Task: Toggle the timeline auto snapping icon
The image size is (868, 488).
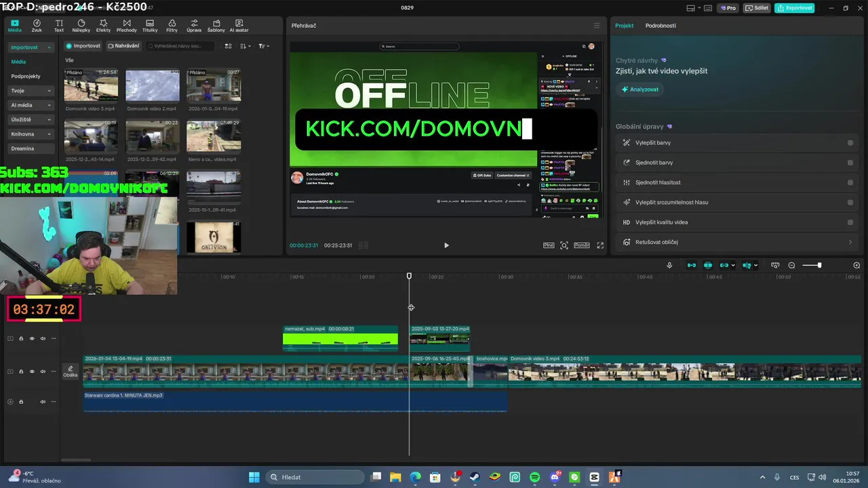Action: click(x=708, y=265)
